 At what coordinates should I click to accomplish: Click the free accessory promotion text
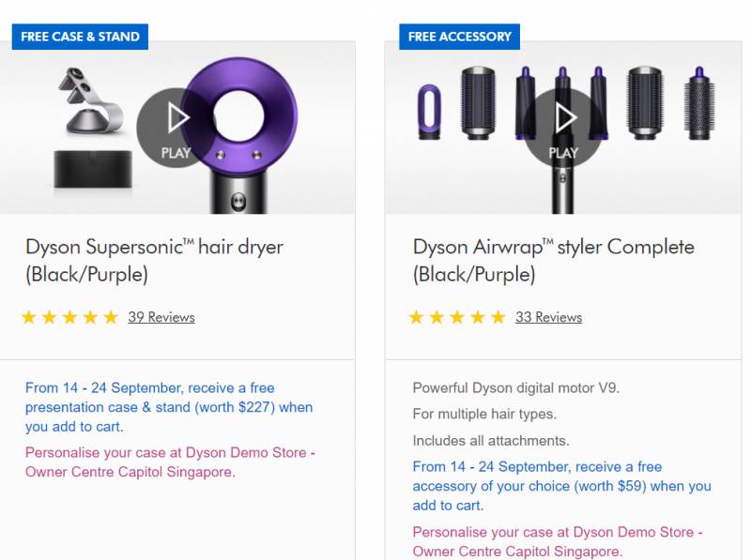point(561,486)
